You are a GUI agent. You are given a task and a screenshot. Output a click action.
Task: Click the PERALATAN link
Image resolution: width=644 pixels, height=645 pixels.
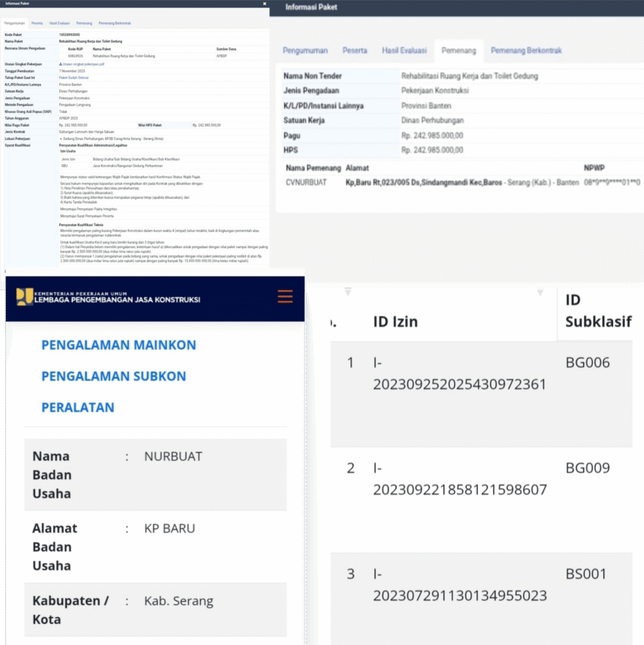tap(78, 408)
